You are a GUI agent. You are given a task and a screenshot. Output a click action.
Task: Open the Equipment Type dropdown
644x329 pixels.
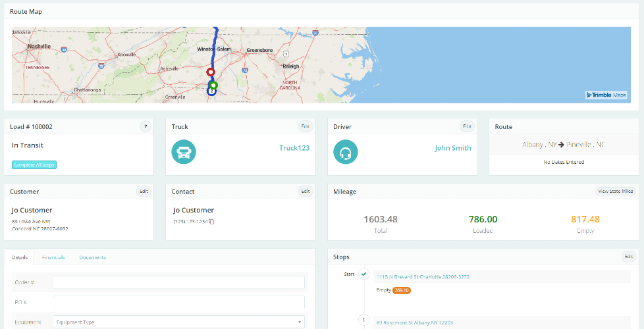(x=178, y=322)
